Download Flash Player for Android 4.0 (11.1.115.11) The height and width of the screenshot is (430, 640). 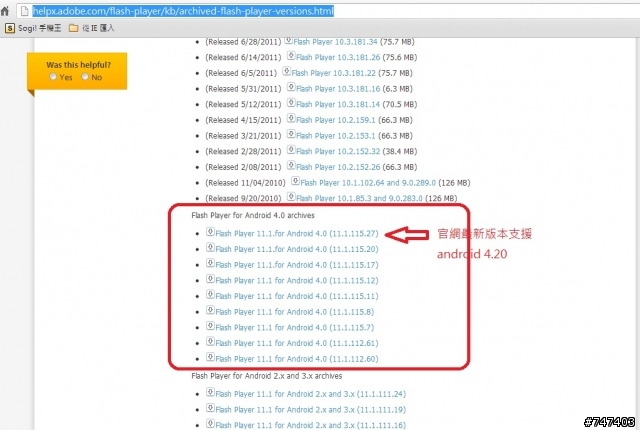coord(297,296)
